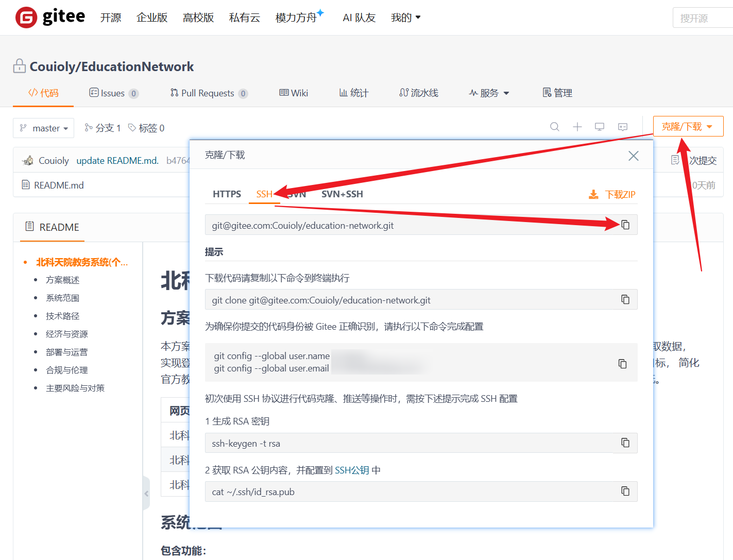This screenshot has height=560, width=733.
Task: Click the README.md file icon
Action: [26, 184]
